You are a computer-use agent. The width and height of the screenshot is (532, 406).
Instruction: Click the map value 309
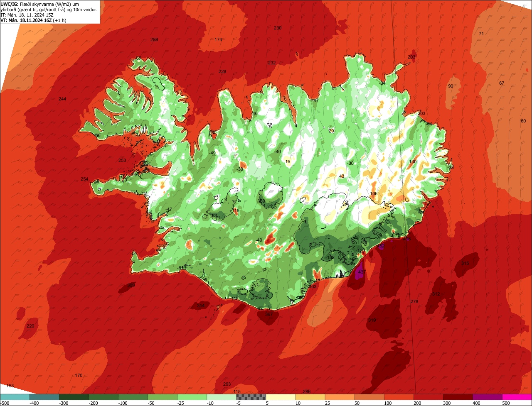pos(131,285)
